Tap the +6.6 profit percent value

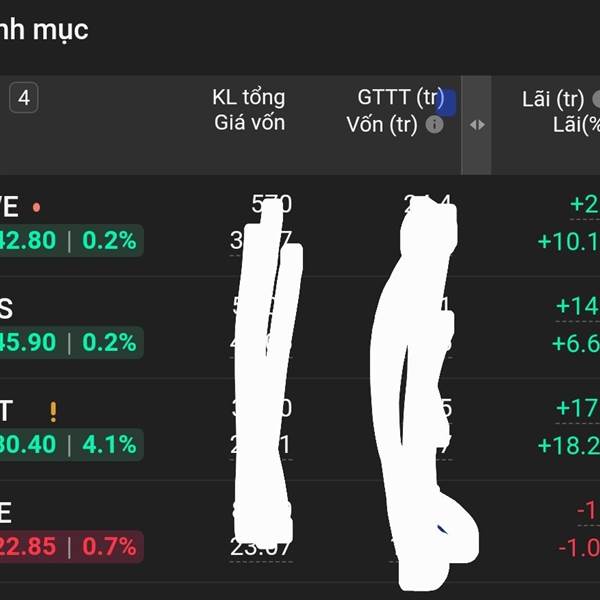coord(576,344)
